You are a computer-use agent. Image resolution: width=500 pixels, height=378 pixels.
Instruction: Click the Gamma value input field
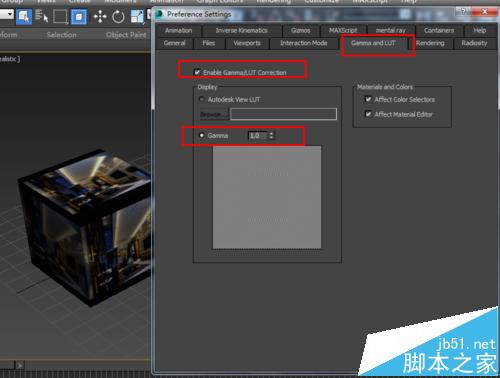(258, 135)
